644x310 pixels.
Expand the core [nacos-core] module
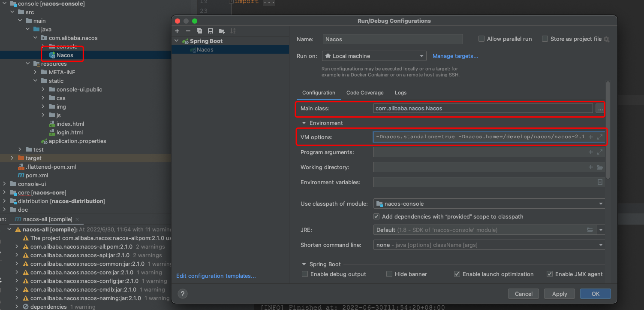(x=5, y=192)
